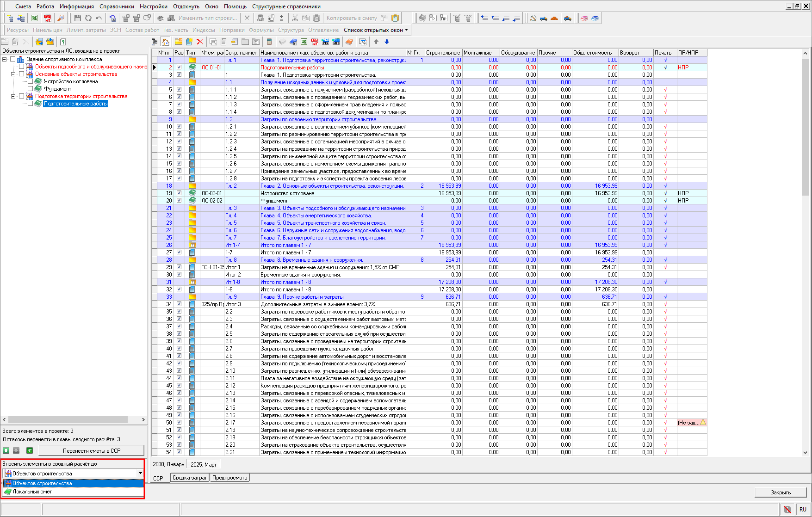Click the green number sign icon
This screenshot has height=517, width=812.
30,450
